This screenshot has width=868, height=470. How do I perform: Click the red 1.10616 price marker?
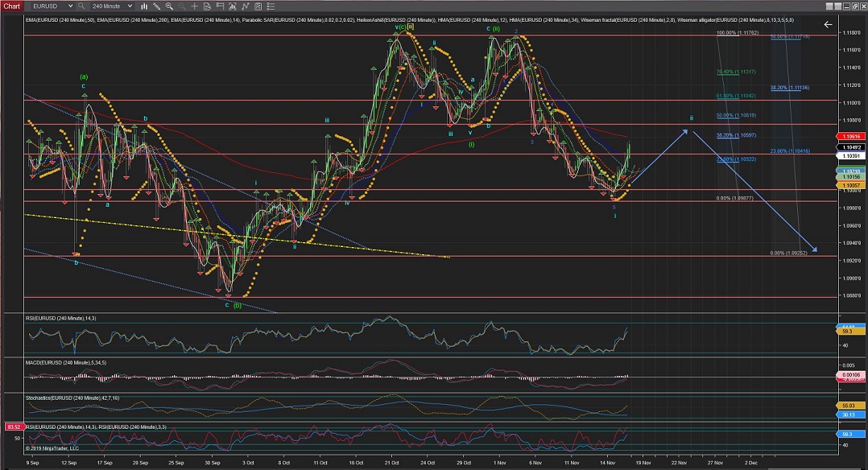tap(852, 138)
